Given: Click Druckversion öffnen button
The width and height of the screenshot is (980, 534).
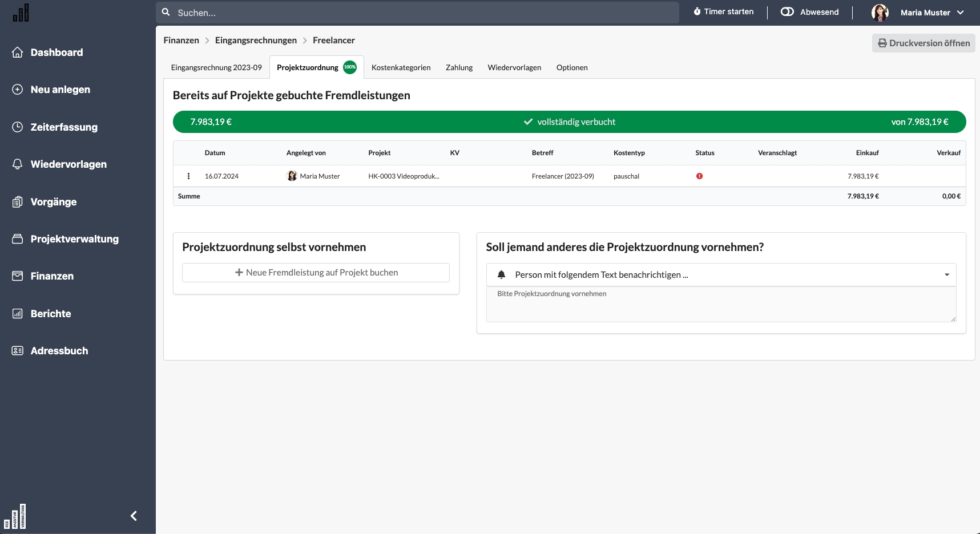Looking at the screenshot, I should 923,43.
